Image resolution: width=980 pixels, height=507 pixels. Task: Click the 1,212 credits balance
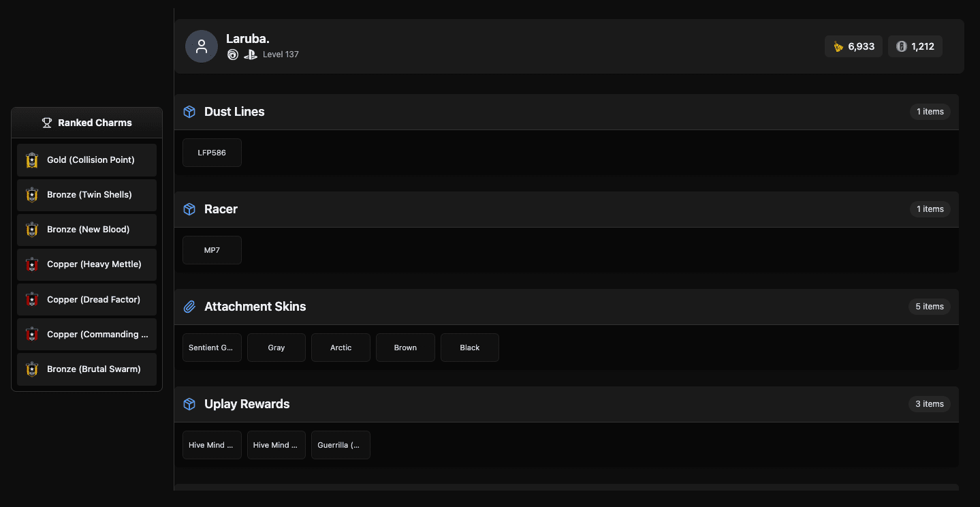pos(915,46)
